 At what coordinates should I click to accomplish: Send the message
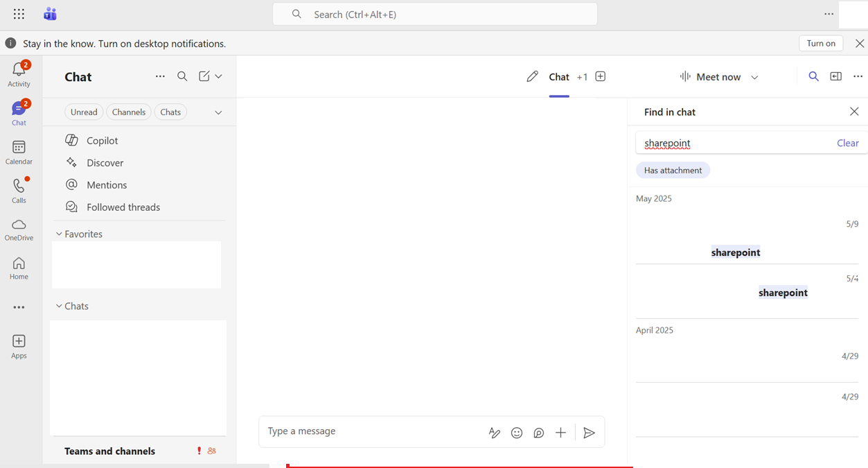click(589, 433)
